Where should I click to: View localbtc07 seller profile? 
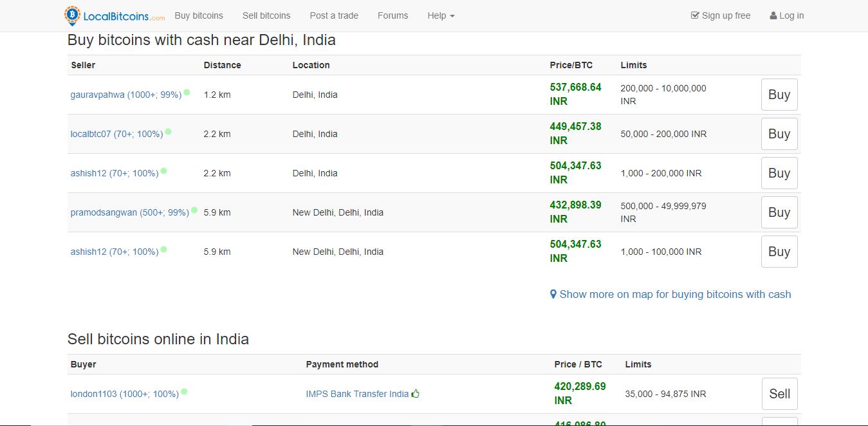(116, 134)
